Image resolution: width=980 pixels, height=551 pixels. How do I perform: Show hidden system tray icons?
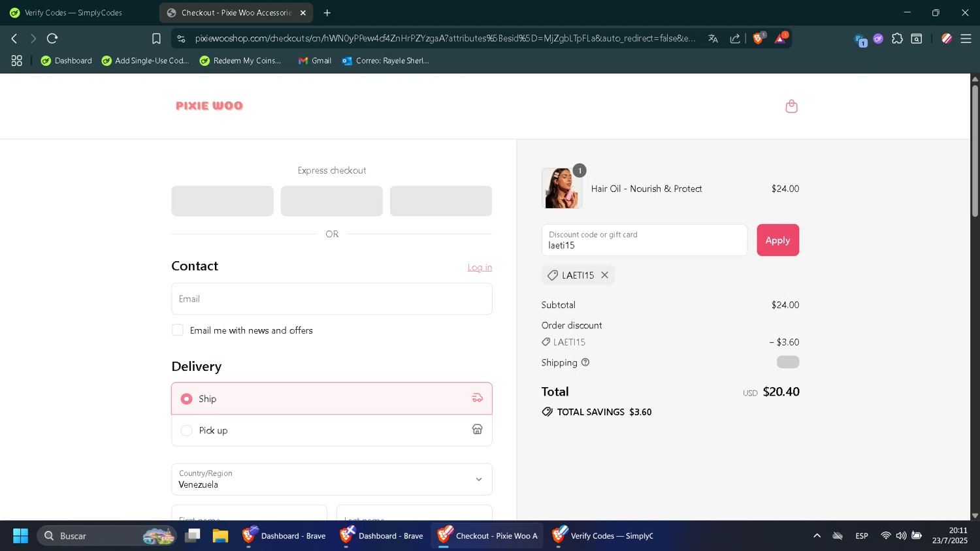click(x=817, y=536)
